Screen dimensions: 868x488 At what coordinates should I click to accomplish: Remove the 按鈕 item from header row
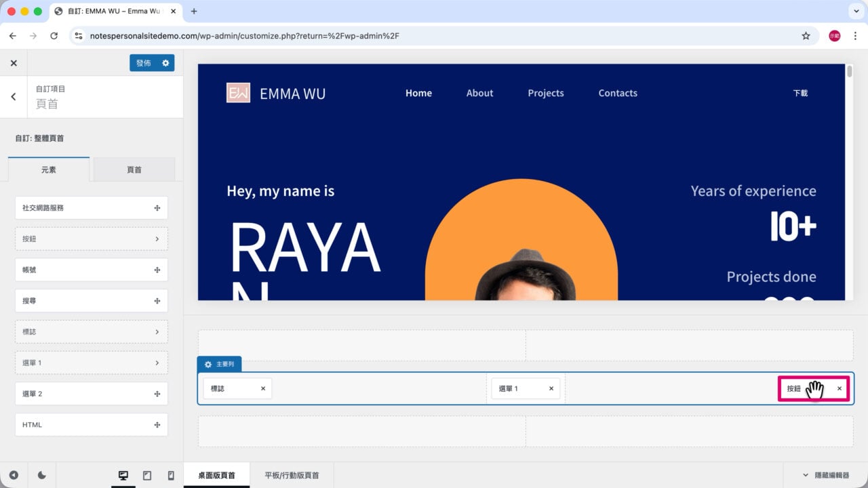(840, 388)
